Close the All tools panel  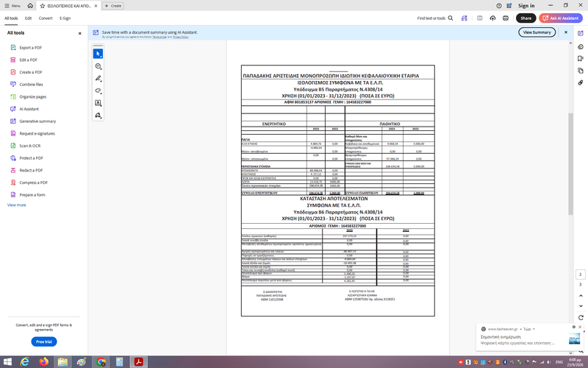tap(79, 33)
